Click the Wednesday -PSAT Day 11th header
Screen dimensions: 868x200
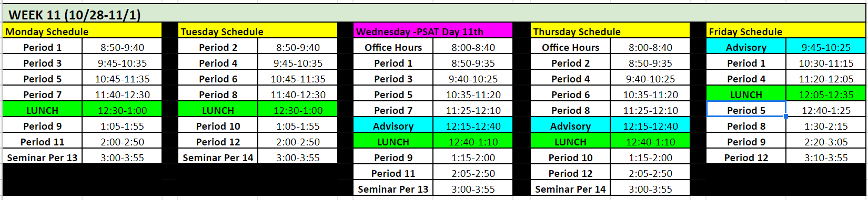pyautogui.click(x=433, y=31)
